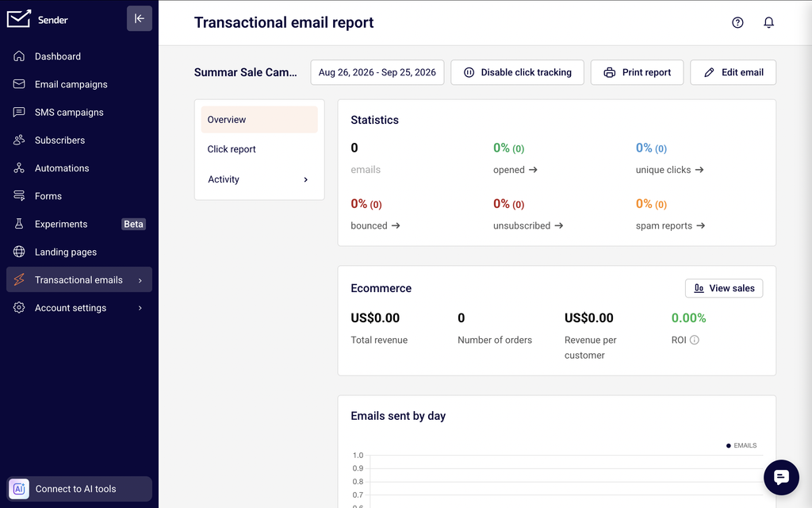
Task: Open the Activity tab
Action: click(x=259, y=179)
